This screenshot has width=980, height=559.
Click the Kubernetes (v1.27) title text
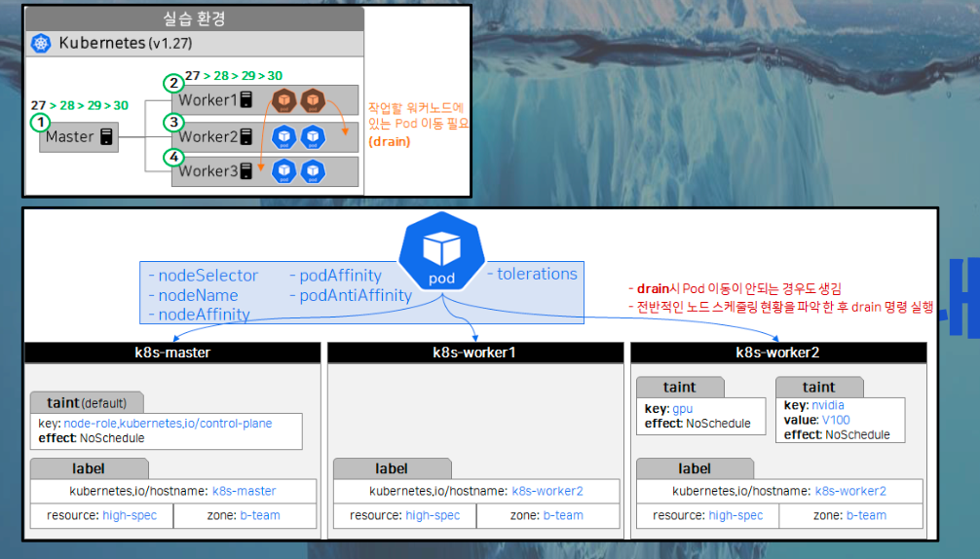click(126, 43)
